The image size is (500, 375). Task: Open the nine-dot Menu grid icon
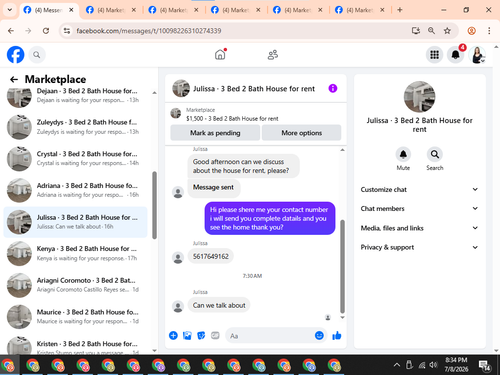[x=434, y=55]
